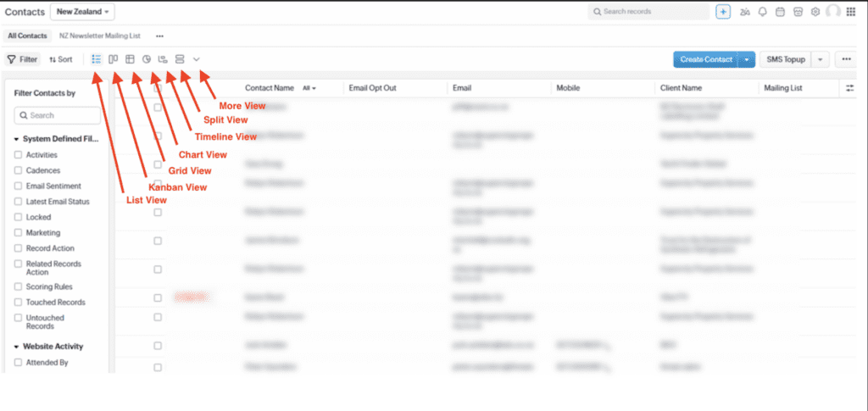The height and width of the screenshot is (411, 868).
Task: Click the SMS Topup button
Action: (x=786, y=59)
